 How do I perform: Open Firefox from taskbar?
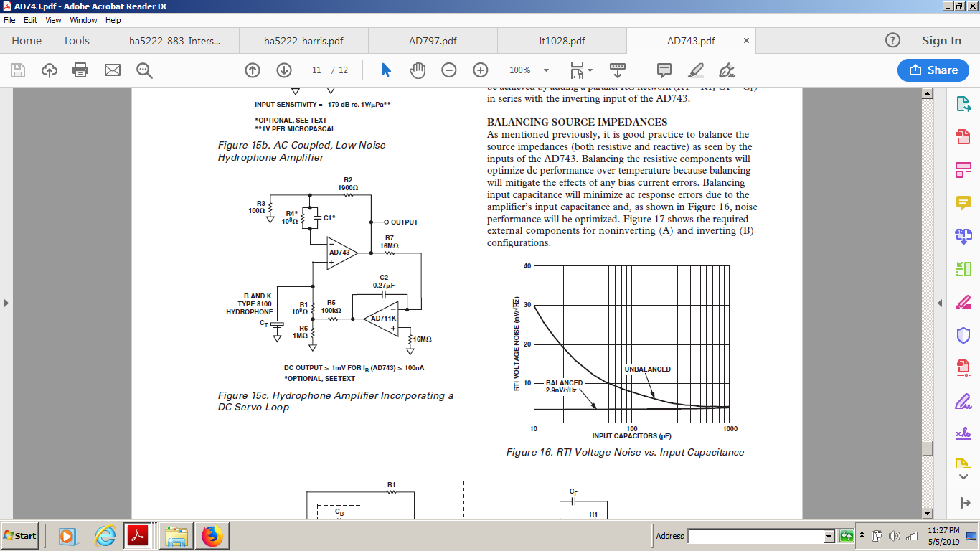tap(212, 535)
